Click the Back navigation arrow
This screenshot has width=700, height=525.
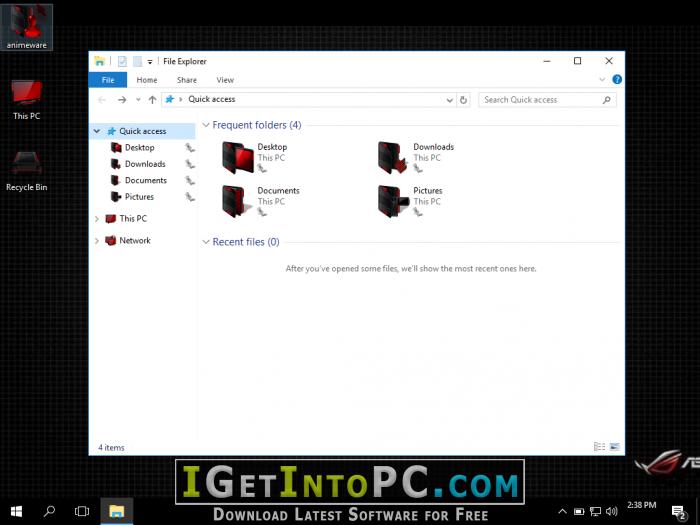102,100
